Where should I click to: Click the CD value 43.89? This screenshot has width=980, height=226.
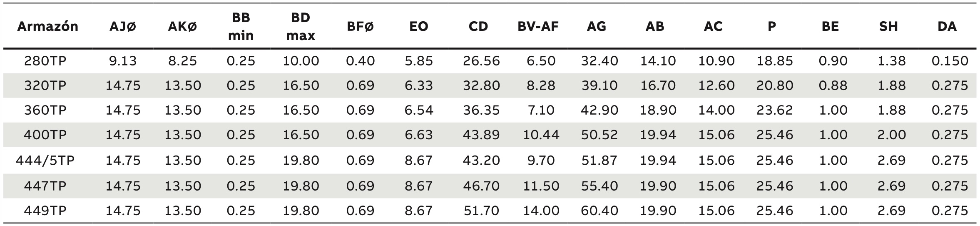[x=481, y=135]
